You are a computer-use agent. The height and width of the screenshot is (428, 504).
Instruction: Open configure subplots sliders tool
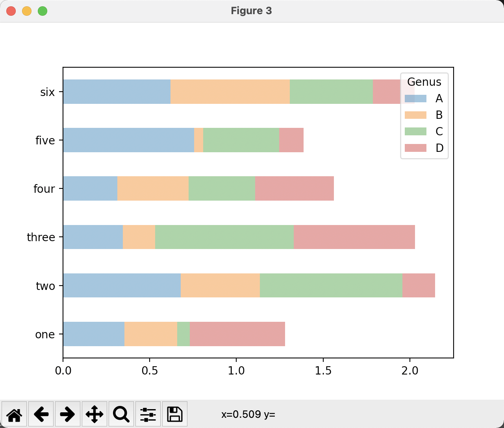(x=148, y=414)
